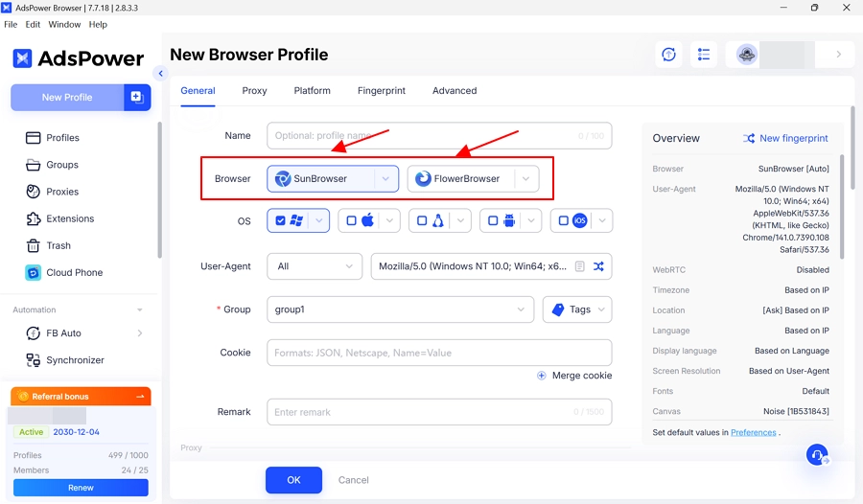Click the User-Agent string field
The height and width of the screenshot is (504, 863).
point(492,266)
